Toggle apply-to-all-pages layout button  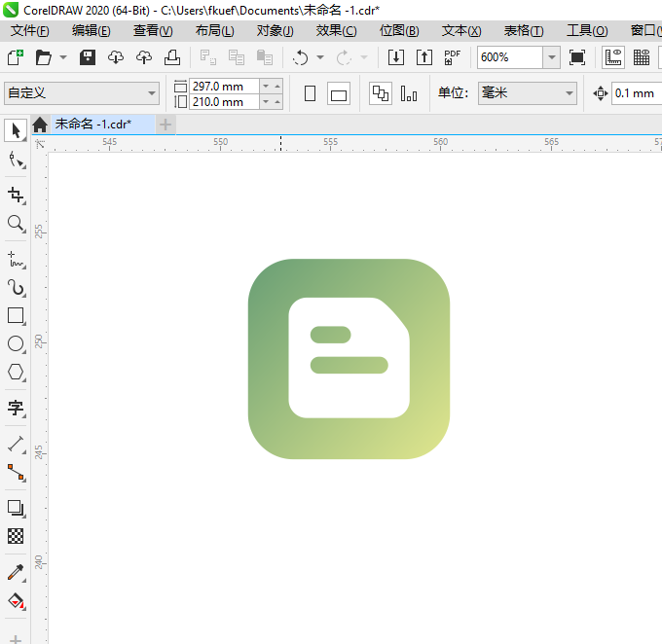point(381,93)
